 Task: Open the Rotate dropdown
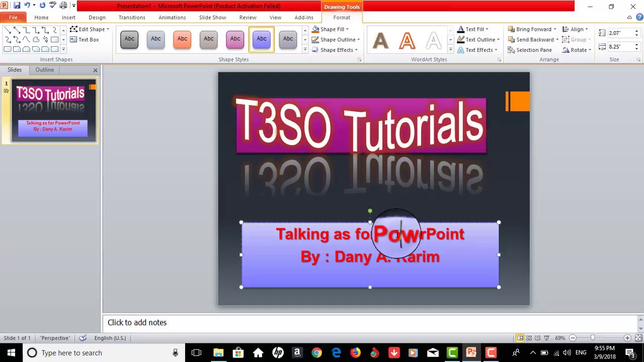577,50
